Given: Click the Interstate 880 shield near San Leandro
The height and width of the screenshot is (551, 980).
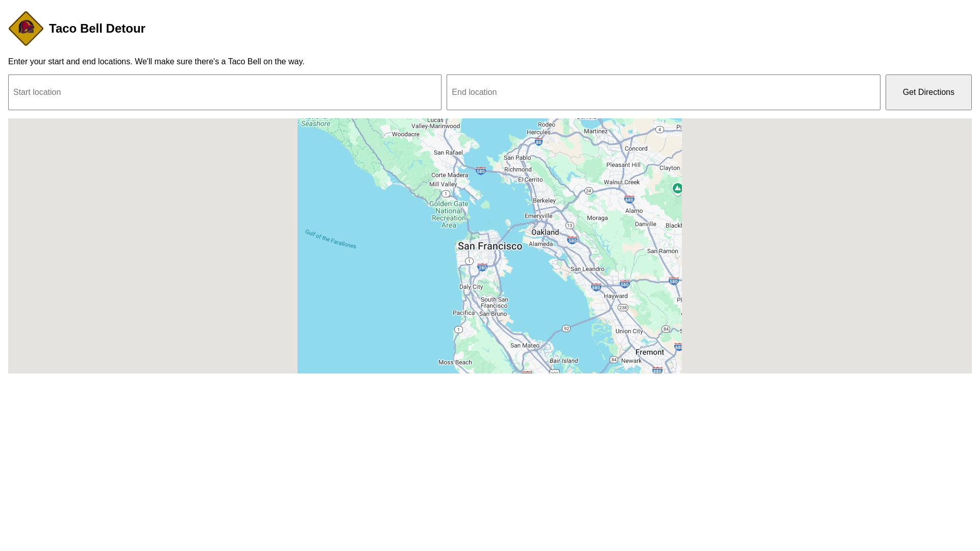Looking at the screenshot, I should pos(596,287).
